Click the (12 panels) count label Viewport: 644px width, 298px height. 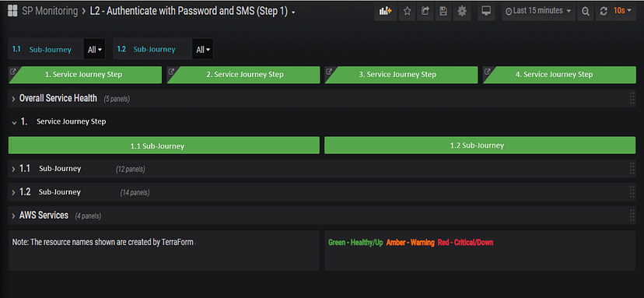[x=131, y=169]
